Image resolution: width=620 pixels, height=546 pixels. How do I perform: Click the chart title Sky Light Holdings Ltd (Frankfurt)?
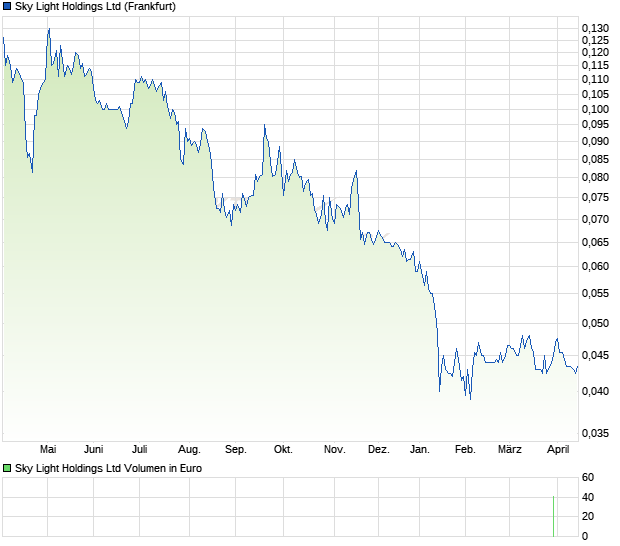click(x=95, y=7)
